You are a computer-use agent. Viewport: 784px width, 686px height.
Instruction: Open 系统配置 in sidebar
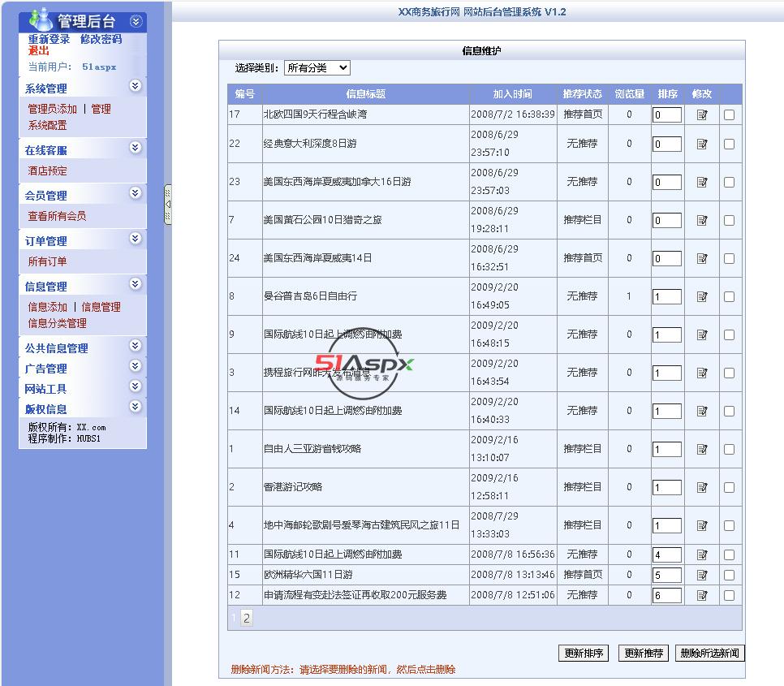coord(47,125)
